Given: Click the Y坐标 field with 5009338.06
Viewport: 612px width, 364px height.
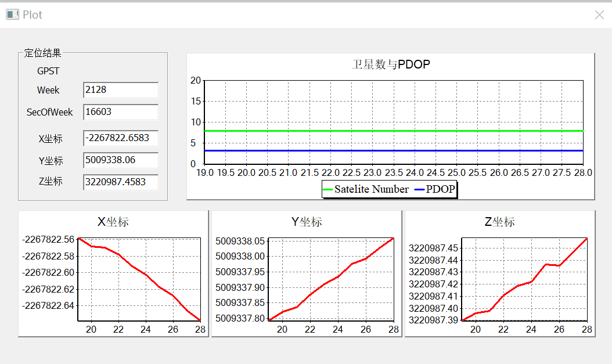Looking at the screenshot, I should click(x=121, y=160).
